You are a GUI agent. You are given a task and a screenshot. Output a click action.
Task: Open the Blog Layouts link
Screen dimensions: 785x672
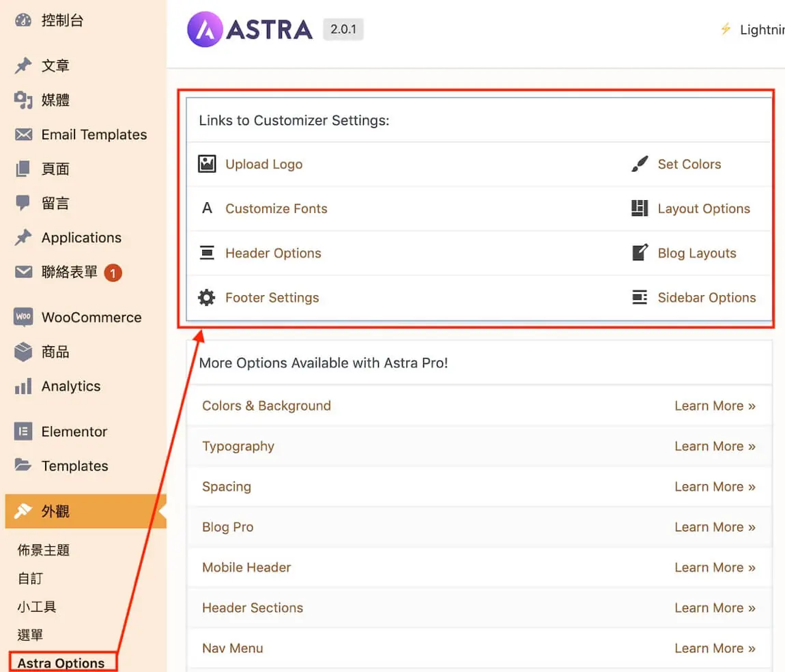[697, 253]
